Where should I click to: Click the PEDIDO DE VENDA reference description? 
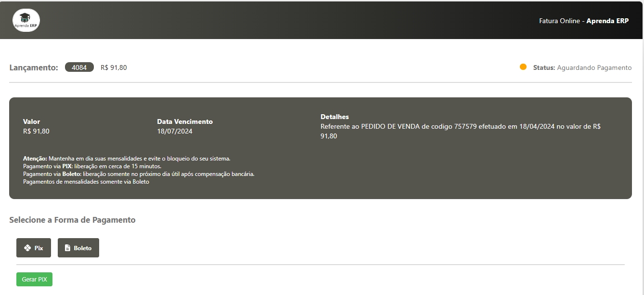point(460,127)
